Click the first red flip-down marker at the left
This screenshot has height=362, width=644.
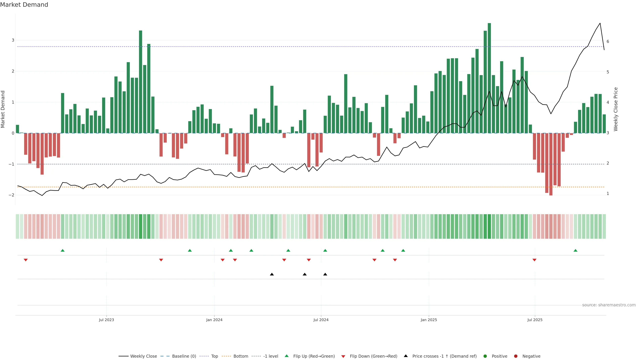25,260
